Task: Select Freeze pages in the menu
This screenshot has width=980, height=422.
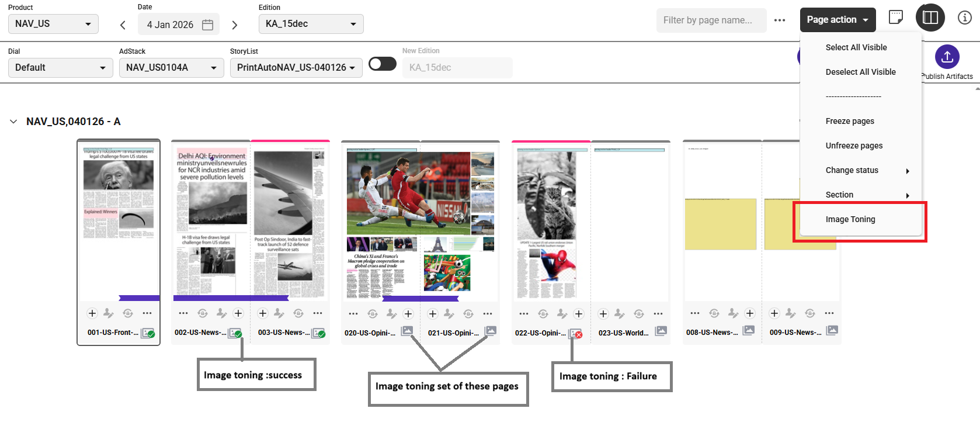Action: pyautogui.click(x=849, y=121)
